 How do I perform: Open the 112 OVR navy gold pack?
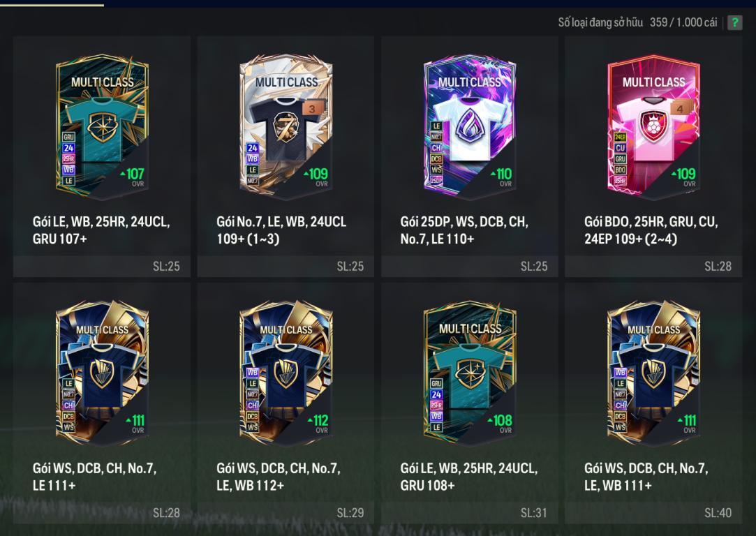286,372
